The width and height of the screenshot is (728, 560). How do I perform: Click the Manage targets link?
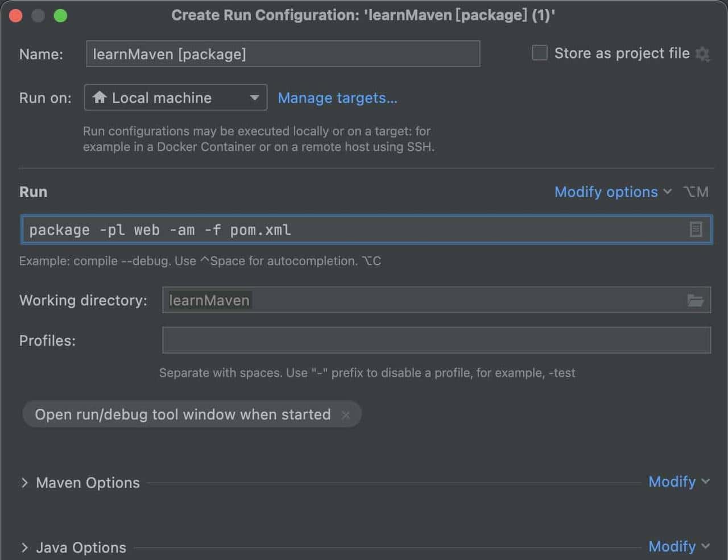point(337,98)
